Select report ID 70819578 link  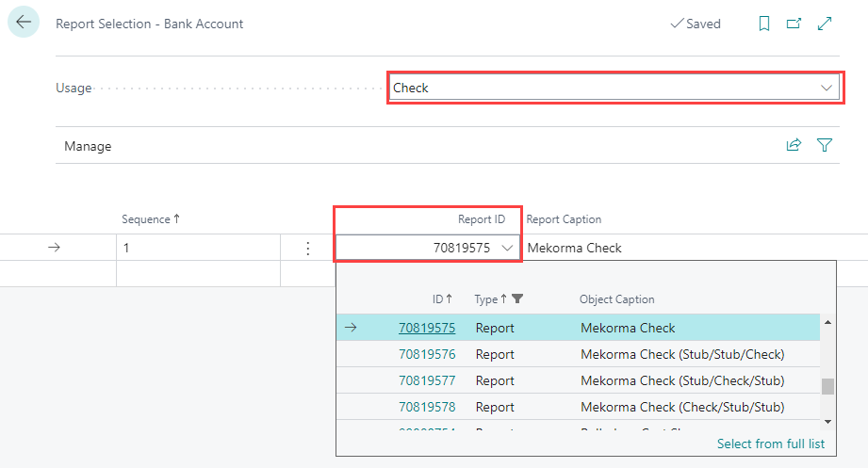click(x=427, y=407)
